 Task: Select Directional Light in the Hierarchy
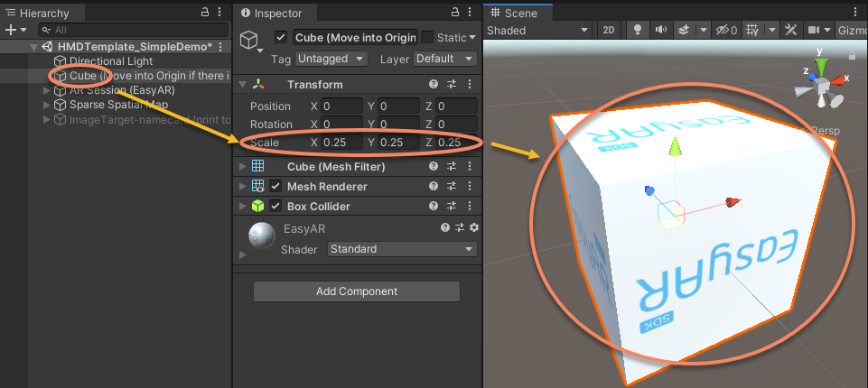tap(111, 61)
